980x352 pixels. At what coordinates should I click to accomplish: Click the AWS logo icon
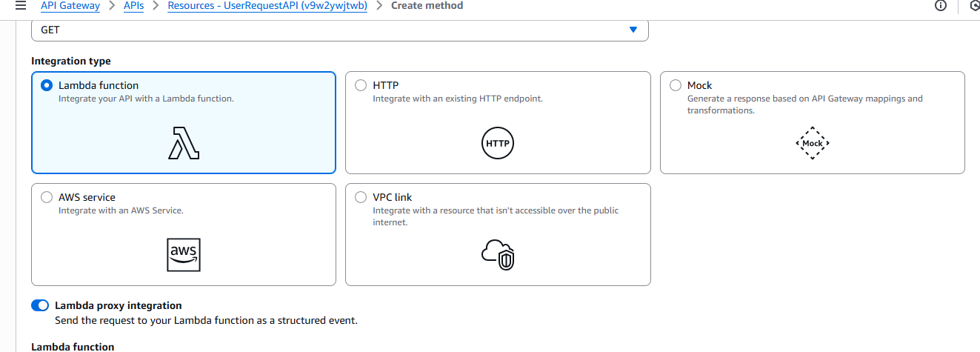tap(184, 255)
